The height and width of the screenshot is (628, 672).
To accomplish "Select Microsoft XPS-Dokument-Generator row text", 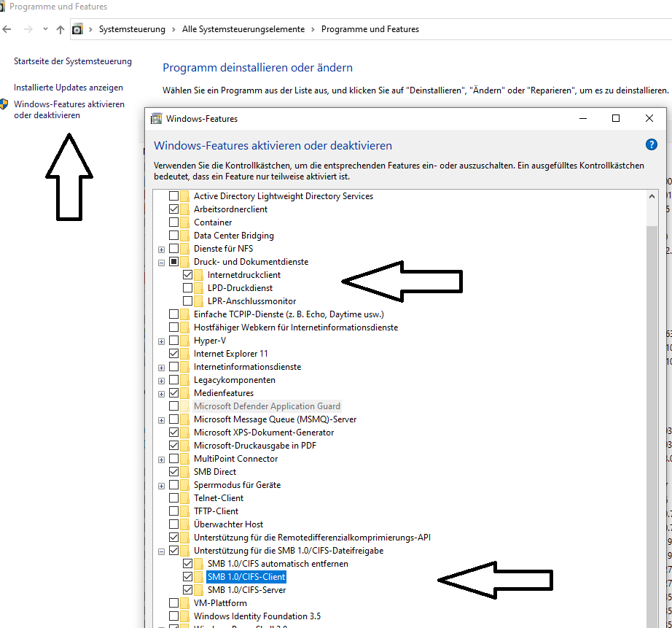I will click(x=264, y=433).
